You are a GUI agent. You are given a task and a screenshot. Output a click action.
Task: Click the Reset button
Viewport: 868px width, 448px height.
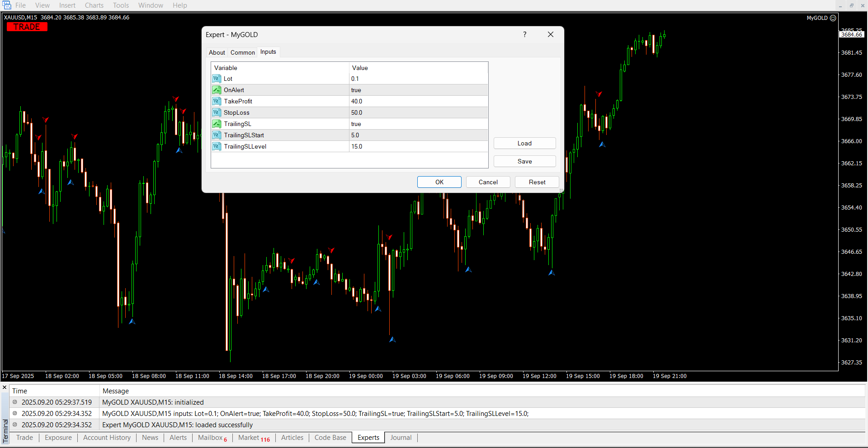pyautogui.click(x=537, y=182)
